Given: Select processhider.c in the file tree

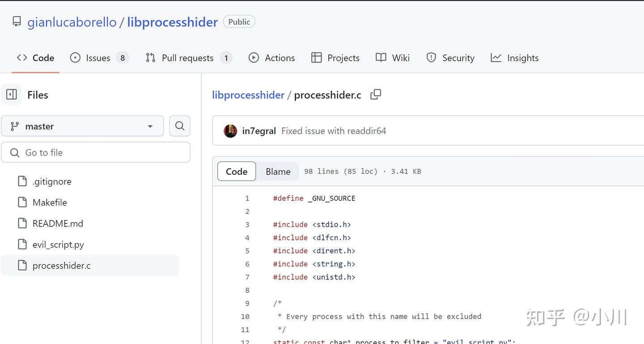Looking at the screenshot, I should [x=90, y=265].
